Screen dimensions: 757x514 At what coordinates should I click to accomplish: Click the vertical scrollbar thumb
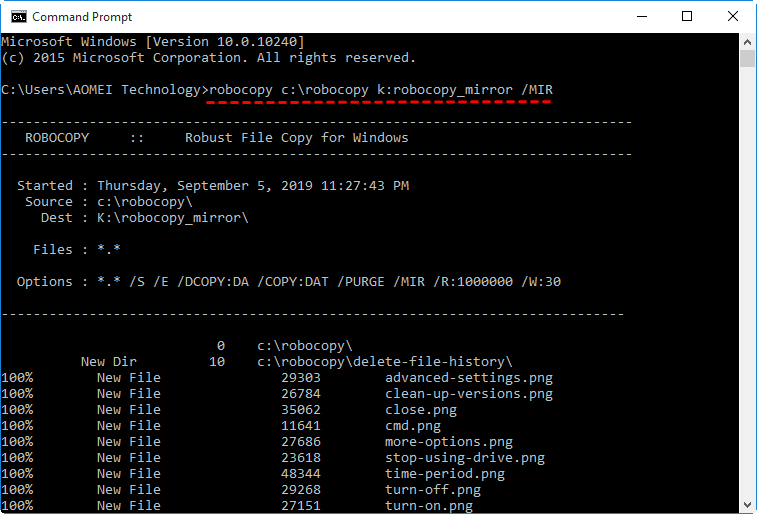(748, 59)
